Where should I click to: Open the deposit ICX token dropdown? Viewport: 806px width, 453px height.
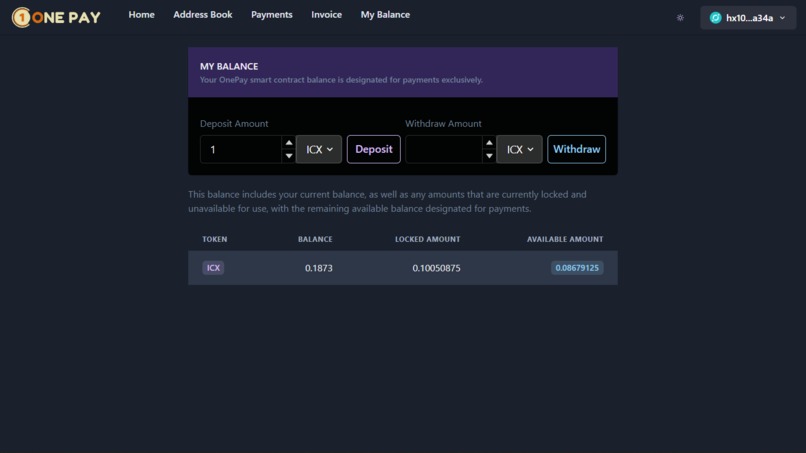tap(319, 150)
